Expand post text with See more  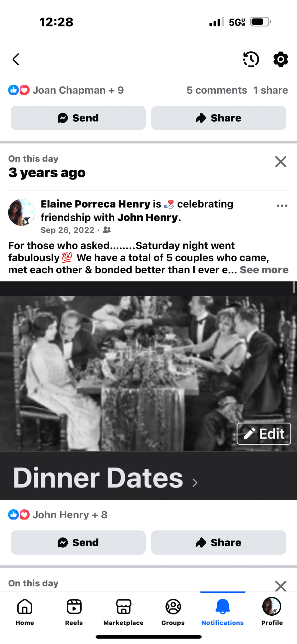pos(264,270)
